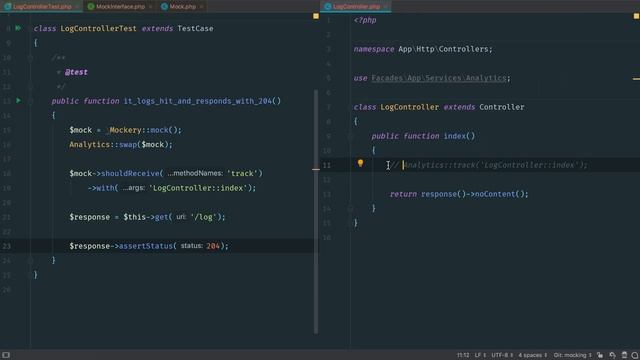Click the commented Analytics::track line
This screenshot has width=640, height=360.
coord(489,165)
